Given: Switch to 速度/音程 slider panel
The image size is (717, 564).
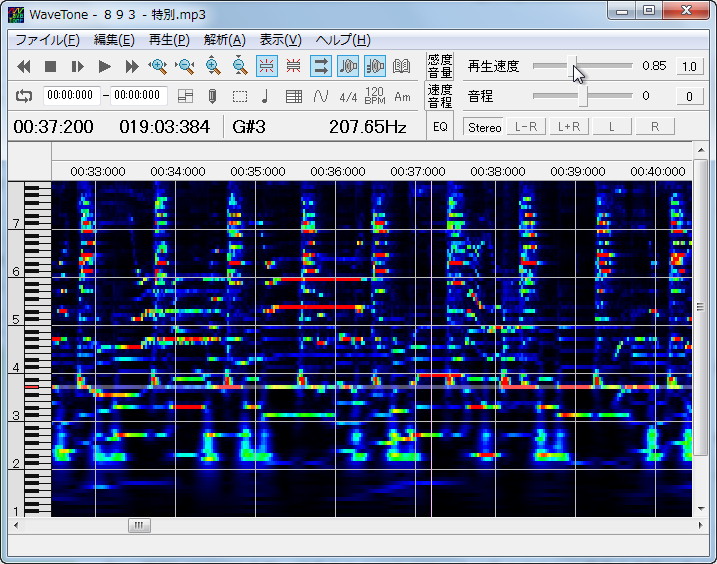Looking at the screenshot, I should point(439,96).
